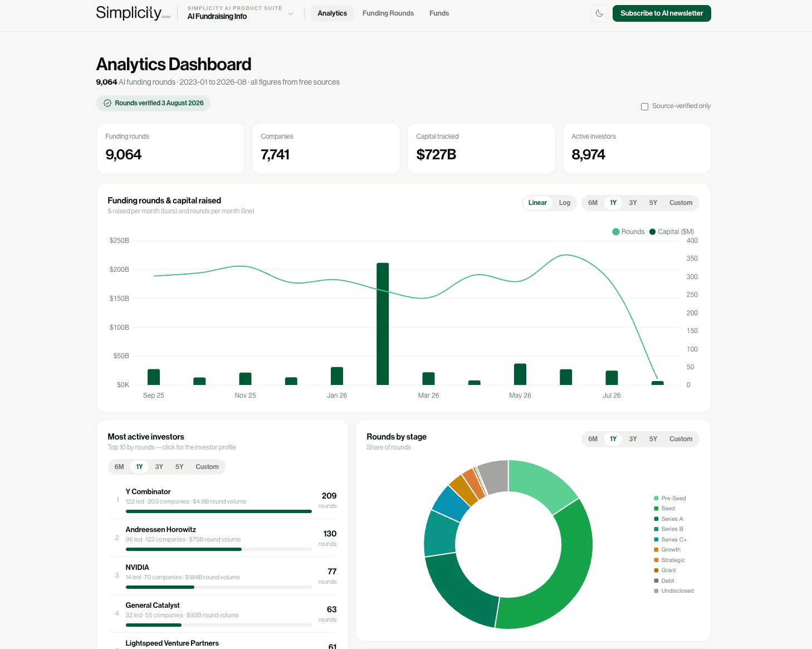Screen dimensions: 812x649
Task: Toggle dark mode with the moon icon
Action: tap(599, 13)
